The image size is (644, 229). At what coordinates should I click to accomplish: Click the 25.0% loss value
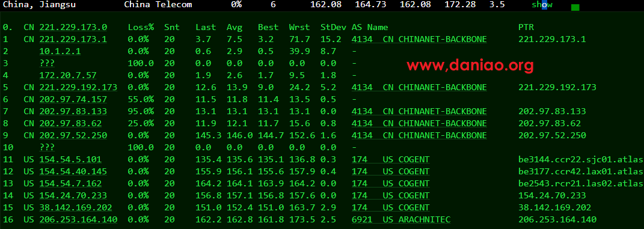[x=141, y=123]
